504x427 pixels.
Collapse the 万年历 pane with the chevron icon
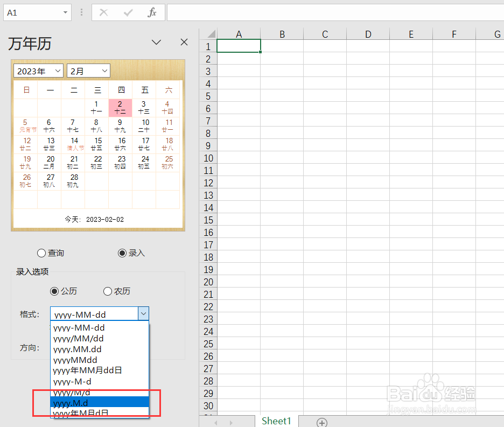pos(156,42)
